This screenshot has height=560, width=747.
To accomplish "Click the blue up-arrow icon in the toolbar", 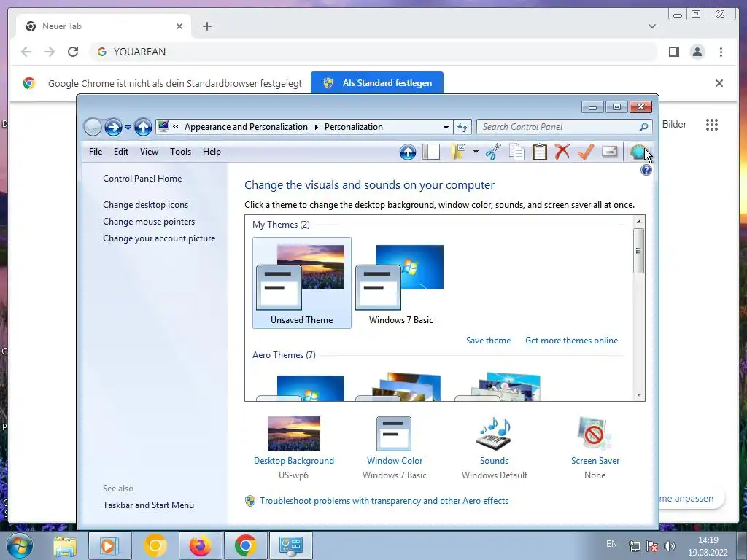I will click(x=407, y=152).
